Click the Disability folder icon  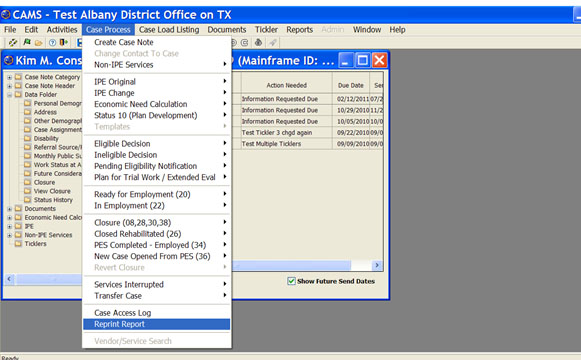(27, 138)
